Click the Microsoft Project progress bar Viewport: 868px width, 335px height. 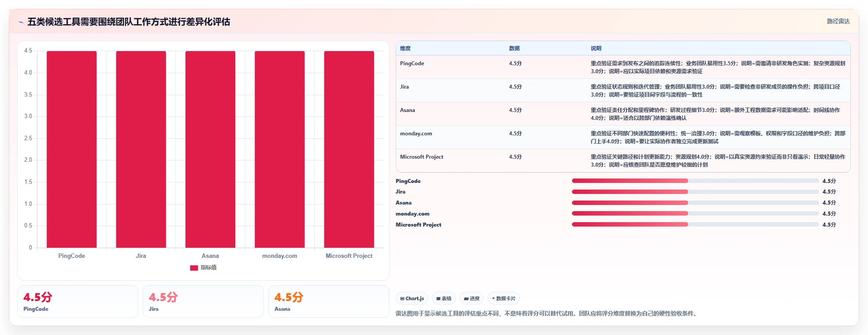695,224
